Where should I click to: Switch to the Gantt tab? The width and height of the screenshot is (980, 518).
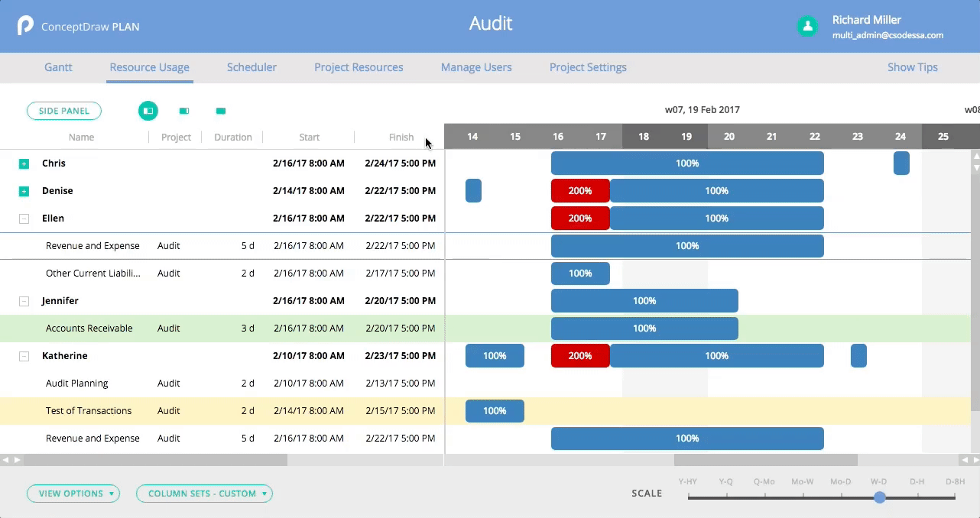click(58, 67)
